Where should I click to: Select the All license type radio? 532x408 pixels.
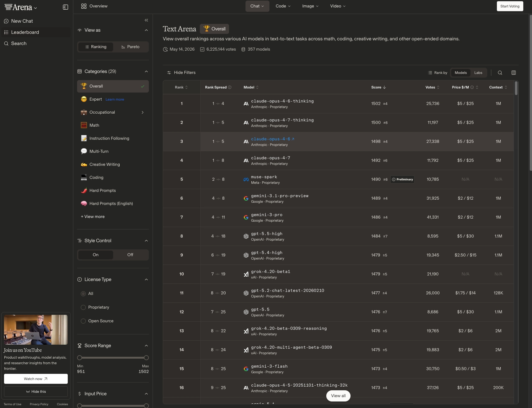[x=83, y=294]
